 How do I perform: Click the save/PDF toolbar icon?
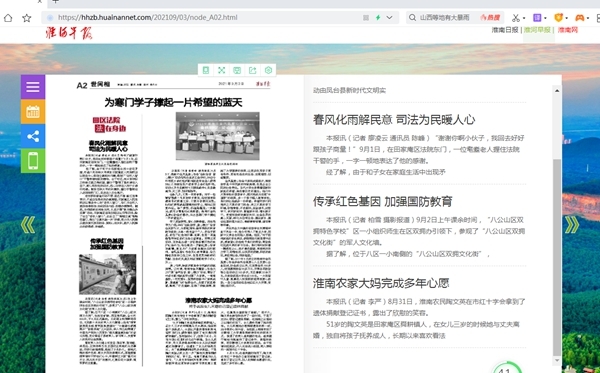pyautogui.click(x=237, y=70)
